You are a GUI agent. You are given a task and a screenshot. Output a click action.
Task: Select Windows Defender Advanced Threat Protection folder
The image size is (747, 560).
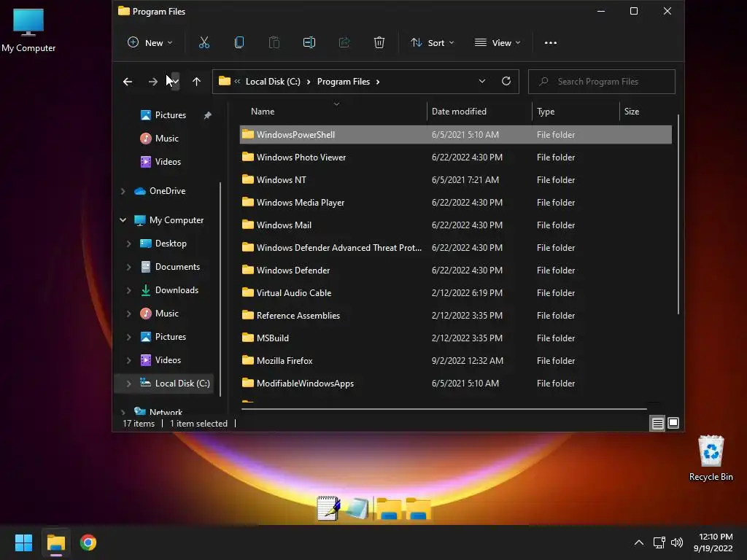(455, 248)
